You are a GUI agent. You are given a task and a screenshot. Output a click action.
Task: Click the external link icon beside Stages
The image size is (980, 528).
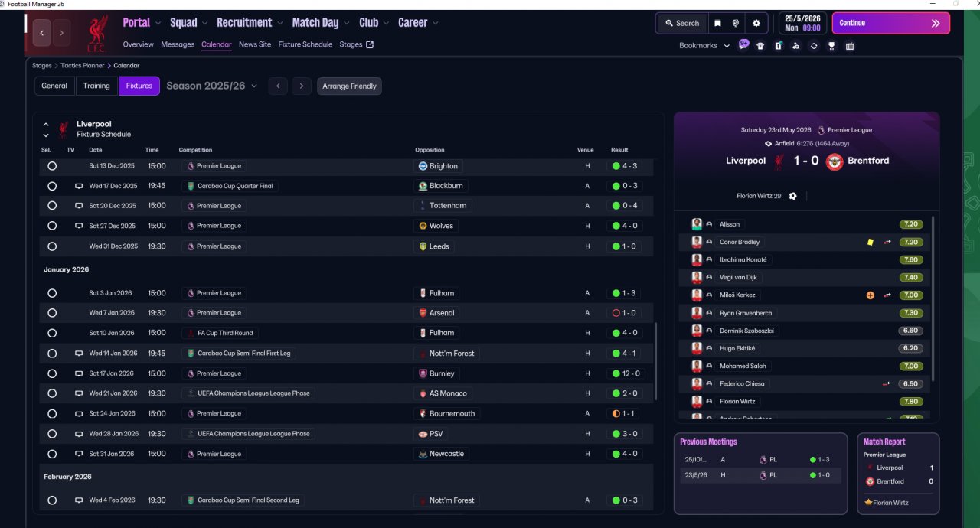pos(370,44)
